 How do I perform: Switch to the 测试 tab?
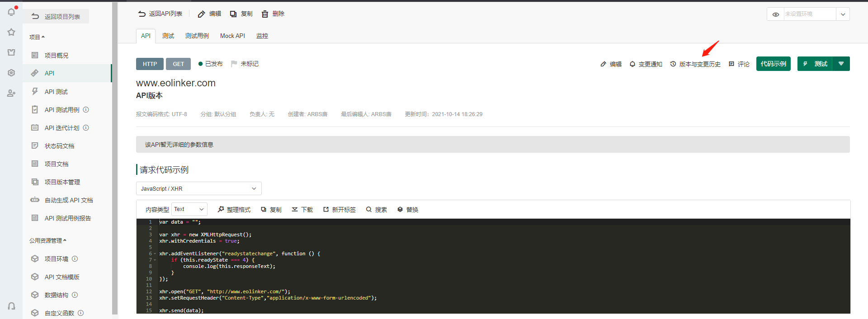point(168,36)
